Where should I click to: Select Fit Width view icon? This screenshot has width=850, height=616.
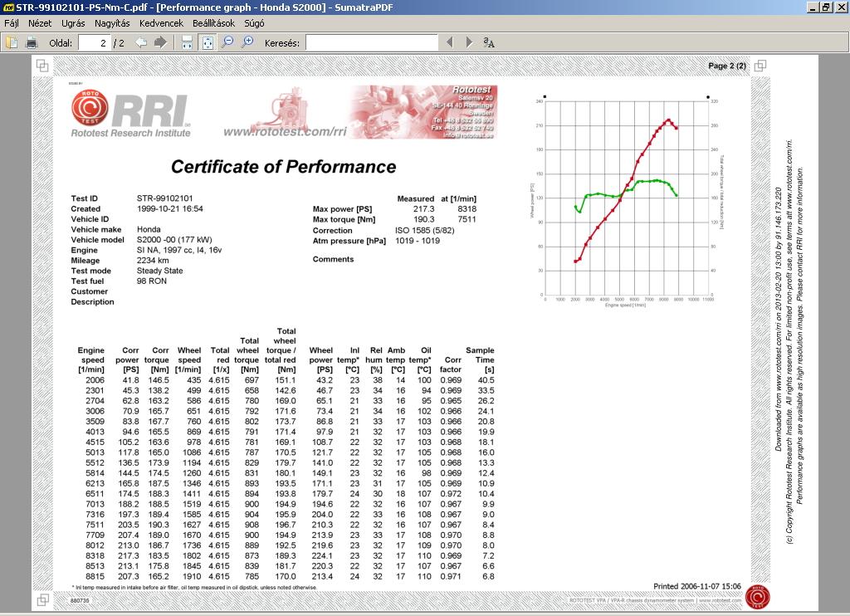coord(187,42)
